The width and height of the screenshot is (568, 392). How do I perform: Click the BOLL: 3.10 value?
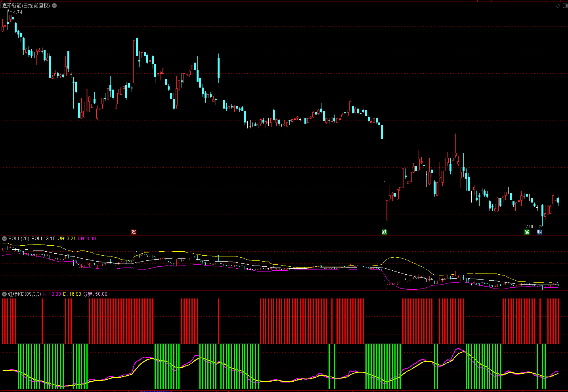[x=44, y=239]
